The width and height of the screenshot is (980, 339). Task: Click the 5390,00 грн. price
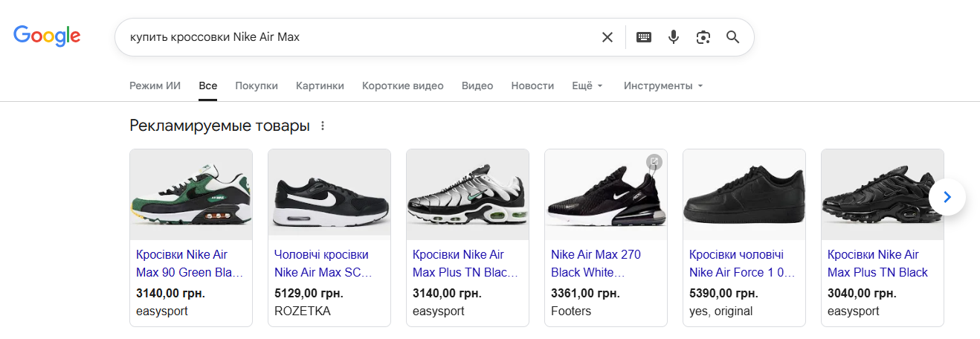point(723,293)
